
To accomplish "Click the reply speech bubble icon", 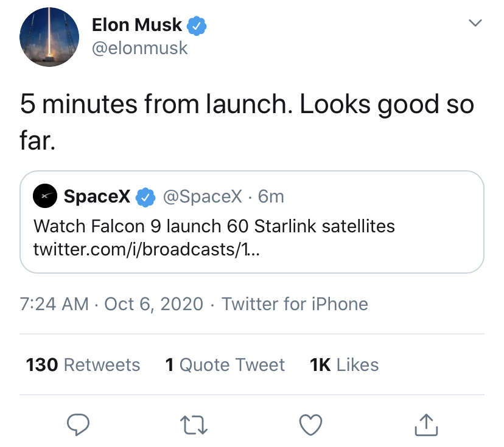I will click(x=79, y=424).
